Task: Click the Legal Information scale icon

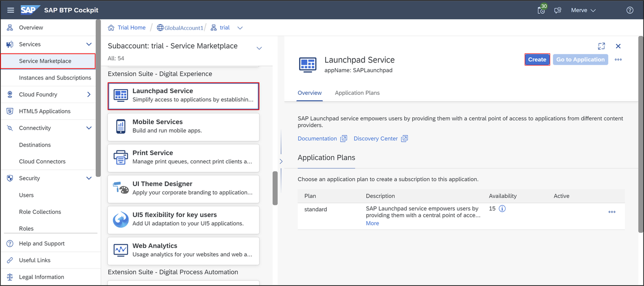Action: tap(10, 277)
